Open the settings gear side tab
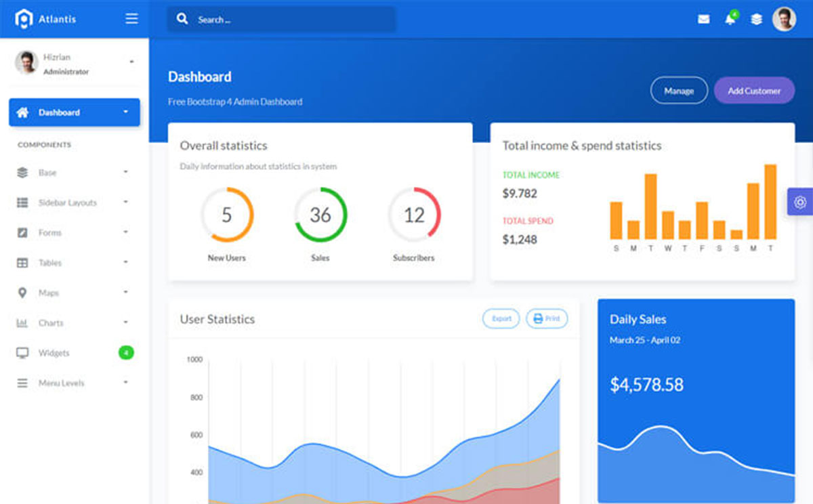Image resolution: width=813 pixels, height=504 pixels. [x=800, y=202]
